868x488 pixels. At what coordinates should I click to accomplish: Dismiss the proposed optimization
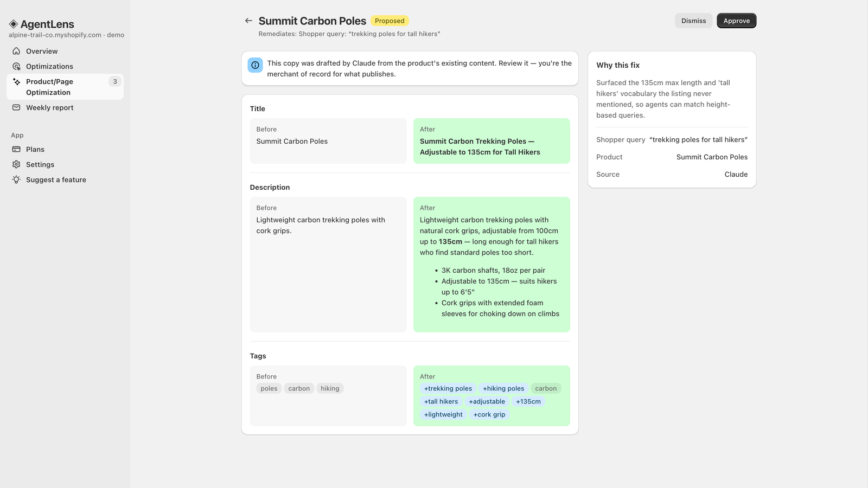click(693, 21)
